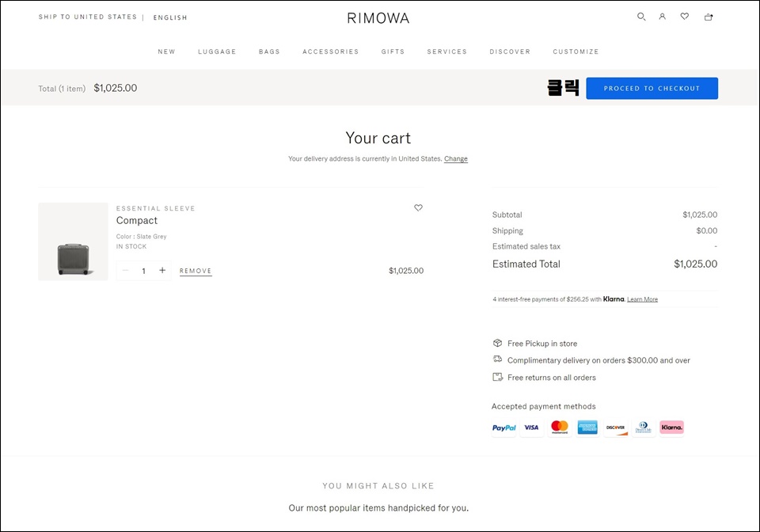The image size is (760, 532).
Task: Open the Compact suitcase thumbnail
Action: pos(73,241)
